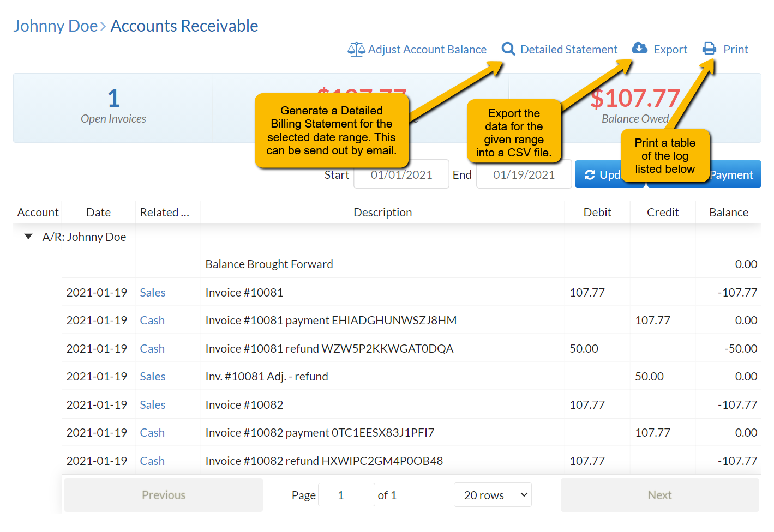Click the Payment button
The height and width of the screenshot is (532, 774).
click(731, 174)
